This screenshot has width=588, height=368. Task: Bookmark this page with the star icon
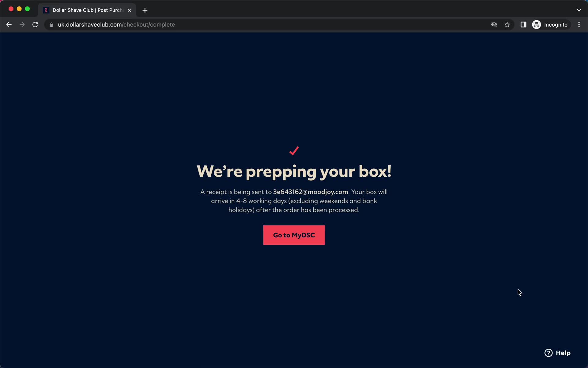(x=507, y=25)
